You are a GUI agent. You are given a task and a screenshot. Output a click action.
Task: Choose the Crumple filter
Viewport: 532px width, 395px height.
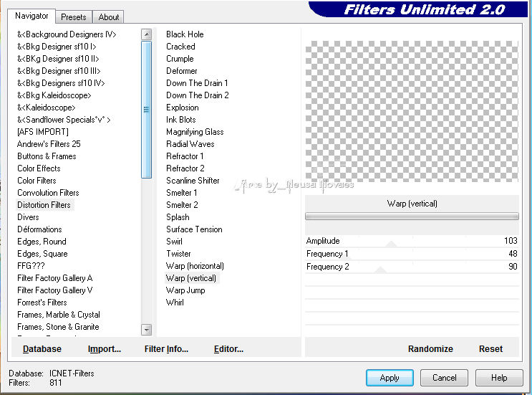180,59
